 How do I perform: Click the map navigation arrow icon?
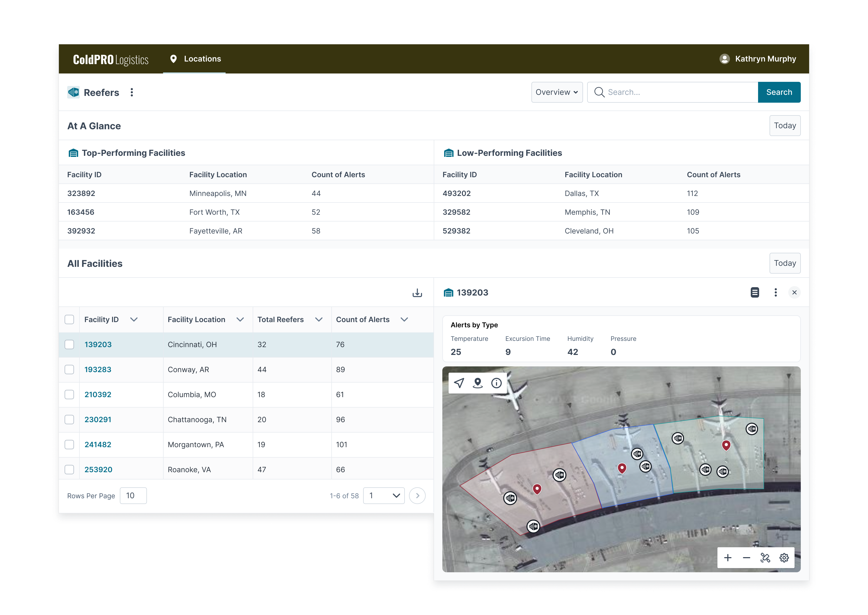coord(459,383)
